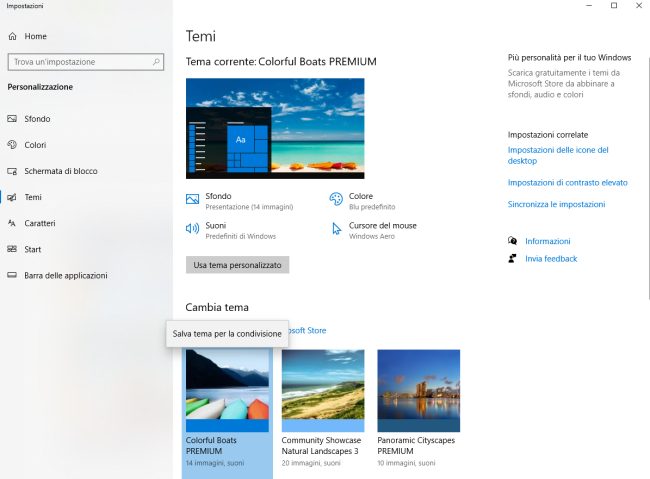Select the Panoramic Cityscapes PREMIUM theme
The height and width of the screenshot is (479, 650).
pyautogui.click(x=419, y=408)
